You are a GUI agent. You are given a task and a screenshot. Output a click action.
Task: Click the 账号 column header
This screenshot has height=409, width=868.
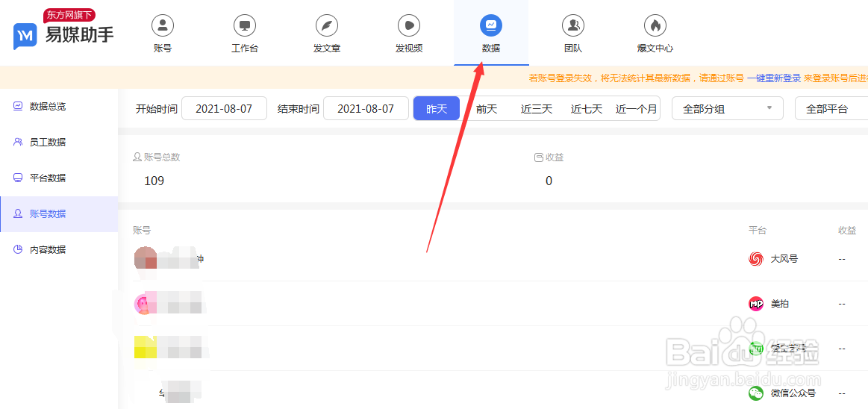[142, 231]
